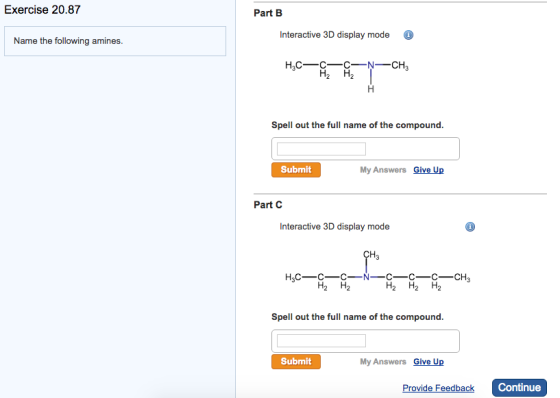Click the 'Name the following amines' box
This screenshot has width=560, height=398.
click(115, 41)
